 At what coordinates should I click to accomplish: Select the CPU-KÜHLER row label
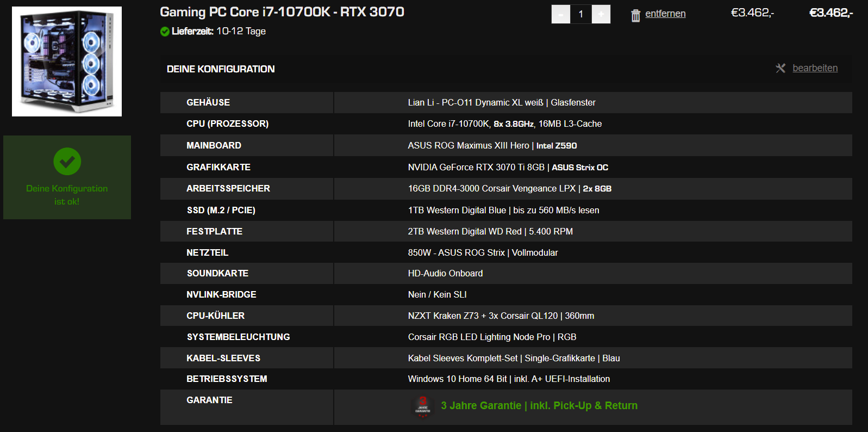[x=215, y=316]
